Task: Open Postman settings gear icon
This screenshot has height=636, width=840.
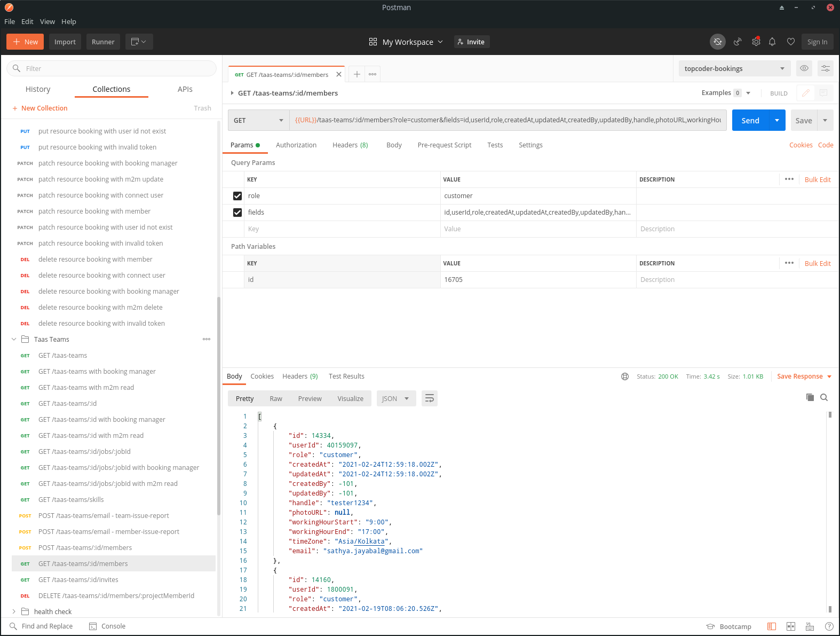Action: [x=756, y=42]
